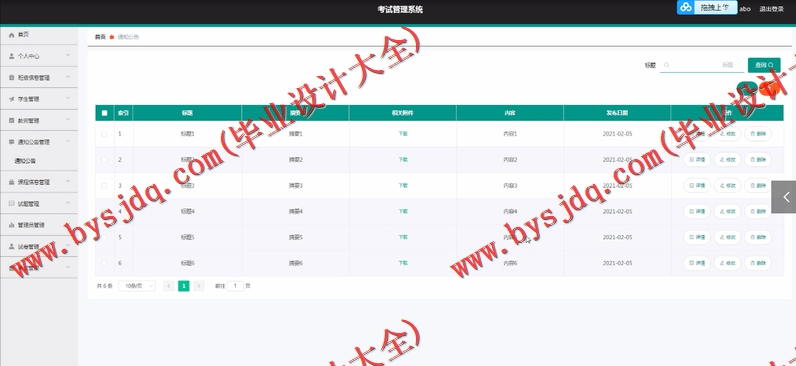Click the 下载 link in row 4
The height and width of the screenshot is (366, 796).
coord(403,211)
